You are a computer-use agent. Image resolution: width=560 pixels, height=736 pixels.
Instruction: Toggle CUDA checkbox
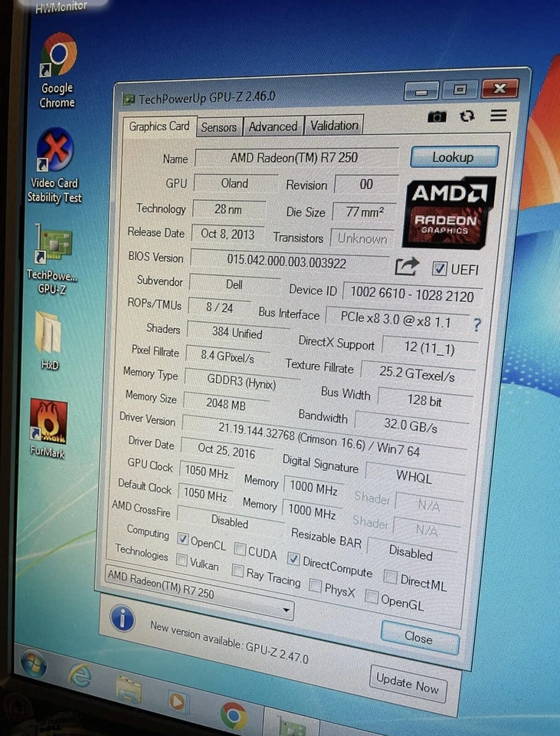pos(240,549)
